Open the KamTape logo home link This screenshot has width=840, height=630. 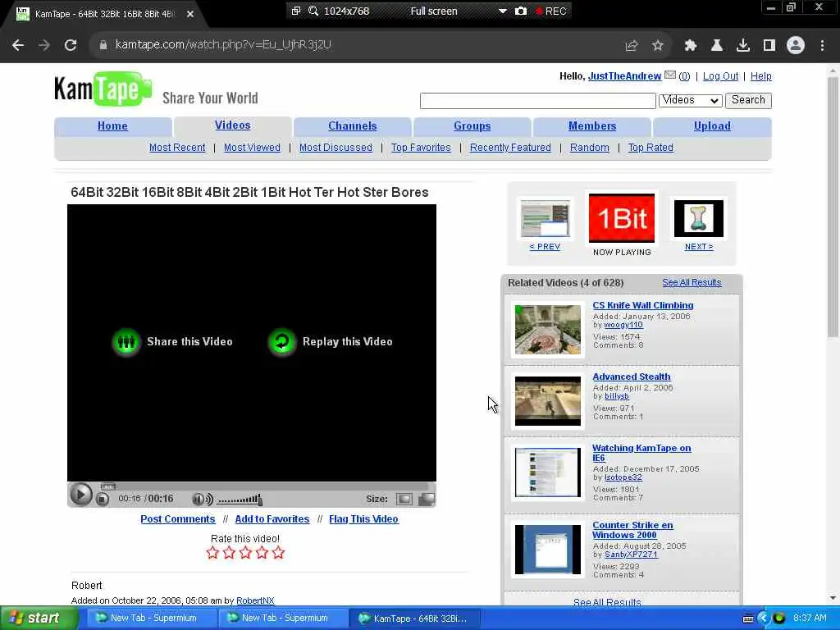[x=103, y=89]
